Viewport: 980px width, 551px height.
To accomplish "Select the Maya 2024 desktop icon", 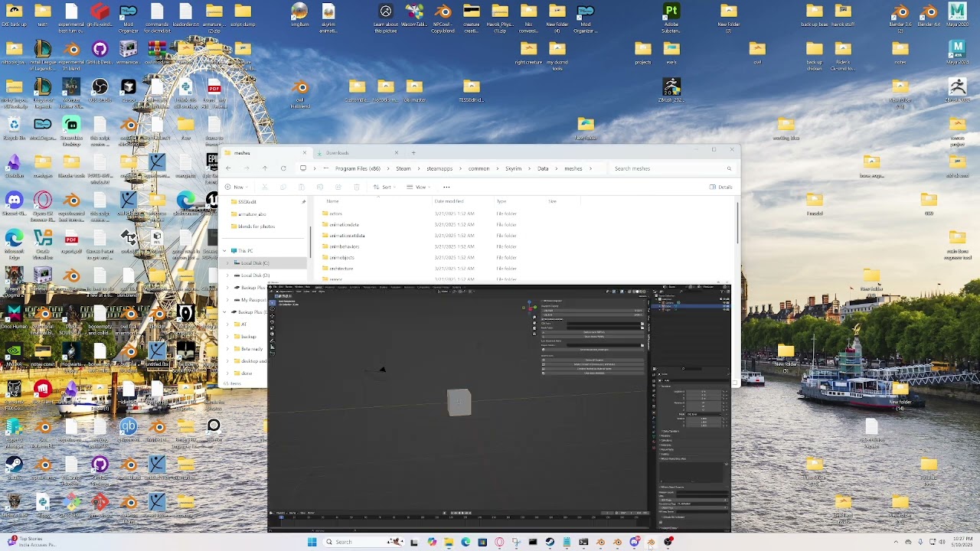I will click(957, 54).
